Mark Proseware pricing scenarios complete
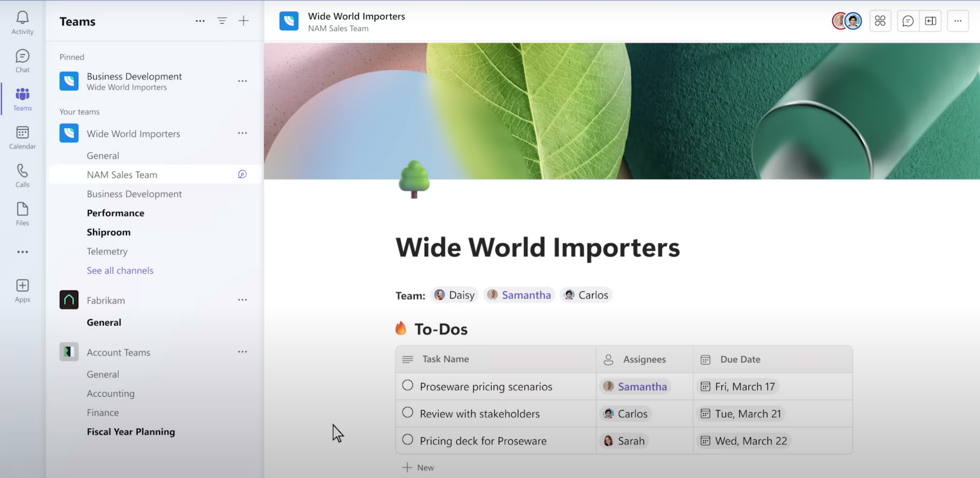 (408, 385)
